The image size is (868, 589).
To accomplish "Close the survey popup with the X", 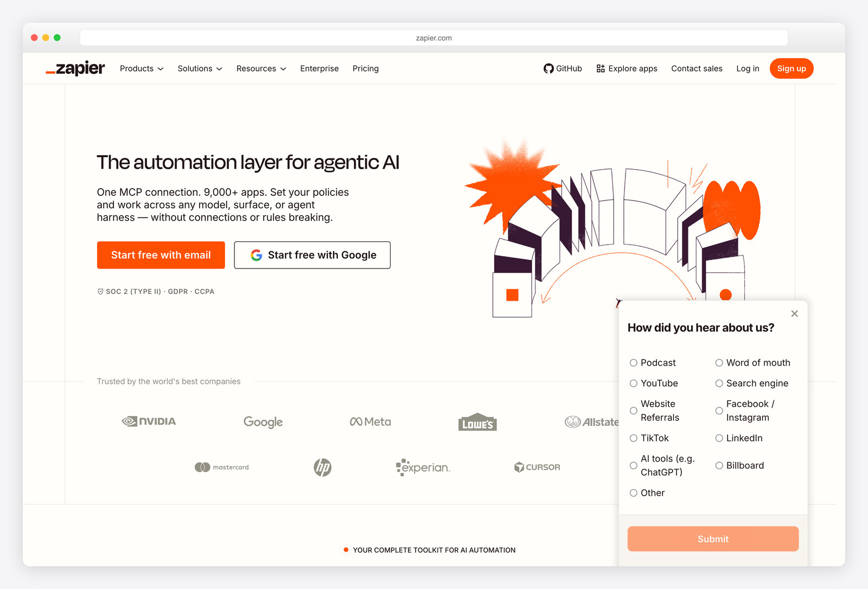I will point(794,313).
